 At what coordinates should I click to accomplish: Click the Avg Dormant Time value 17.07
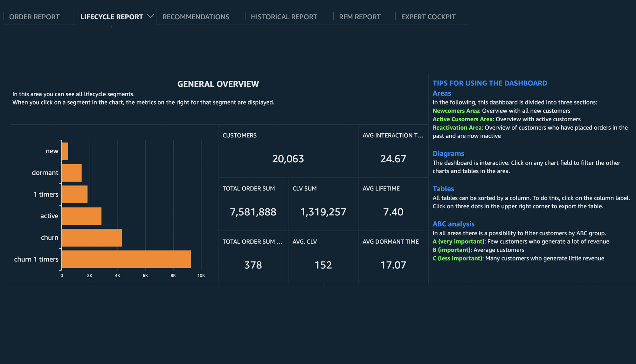coord(393,265)
